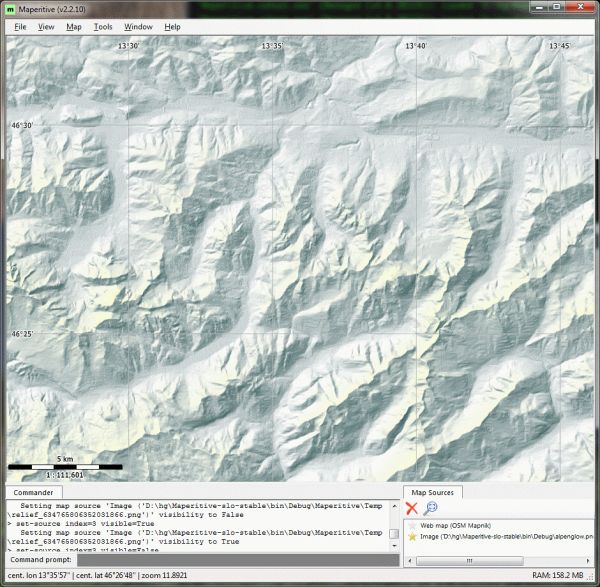Click into the Command prompt input field
The image size is (600, 587).
[238, 560]
